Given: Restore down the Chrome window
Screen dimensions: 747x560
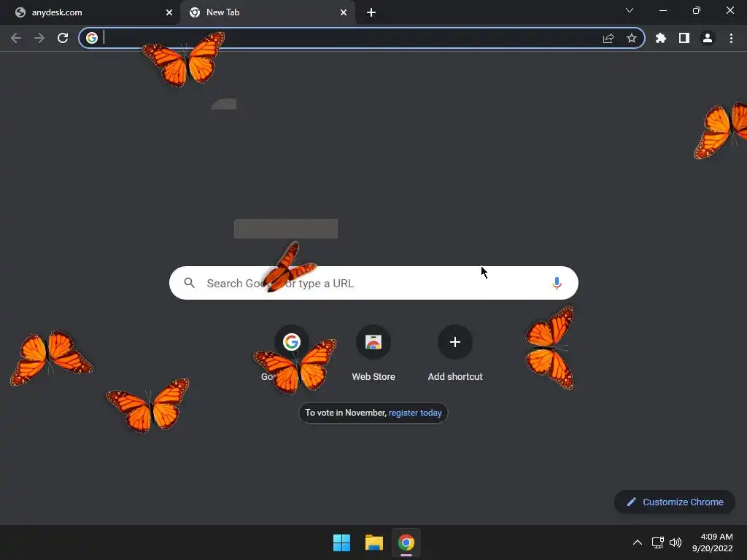Looking at the screenshot, I should coord(697,10).
